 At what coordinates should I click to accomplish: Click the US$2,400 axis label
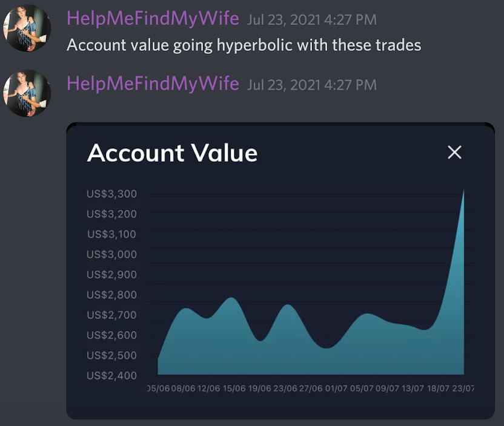point(111,376)
